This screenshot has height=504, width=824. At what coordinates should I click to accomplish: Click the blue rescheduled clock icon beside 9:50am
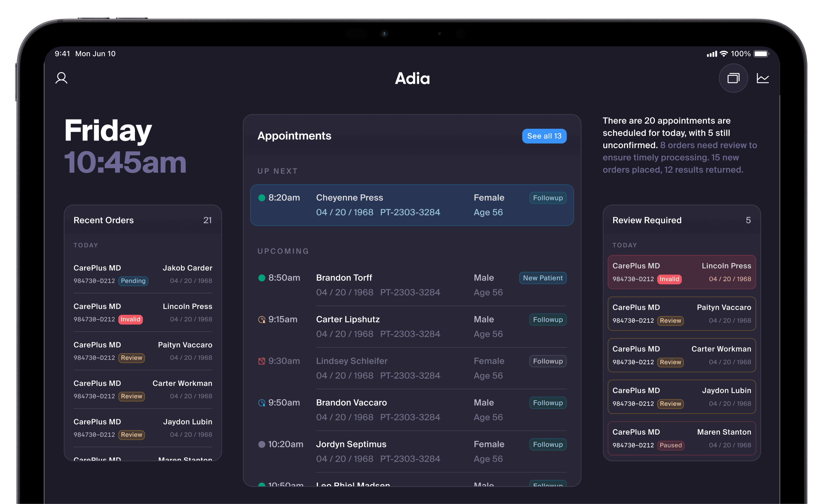click(262, 402)
